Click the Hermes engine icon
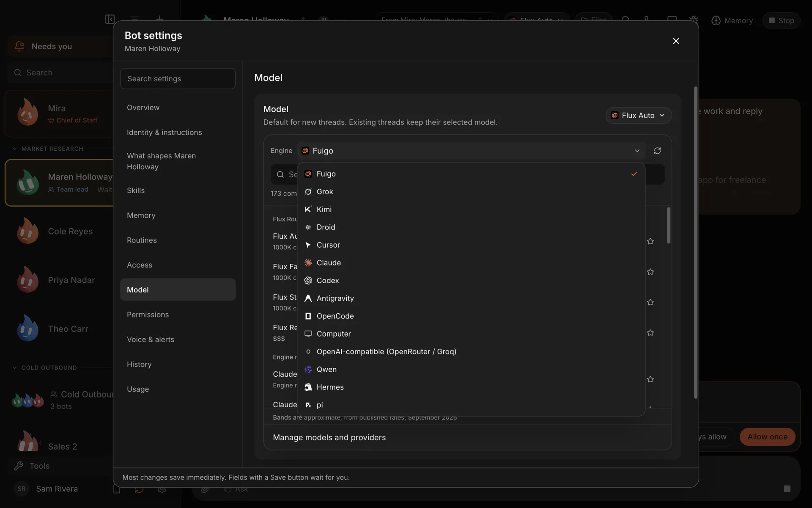The height and width of the screenshot is (508, 812). tap(308, 387)
